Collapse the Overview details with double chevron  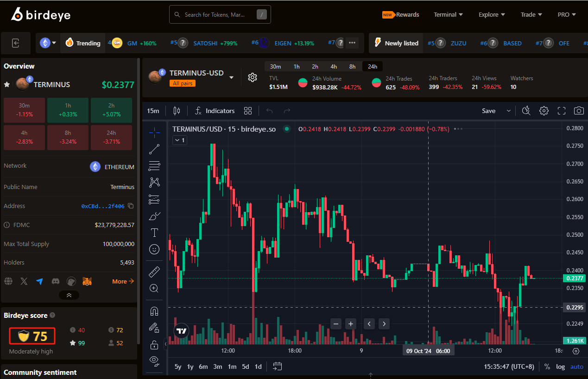(69, 295)
